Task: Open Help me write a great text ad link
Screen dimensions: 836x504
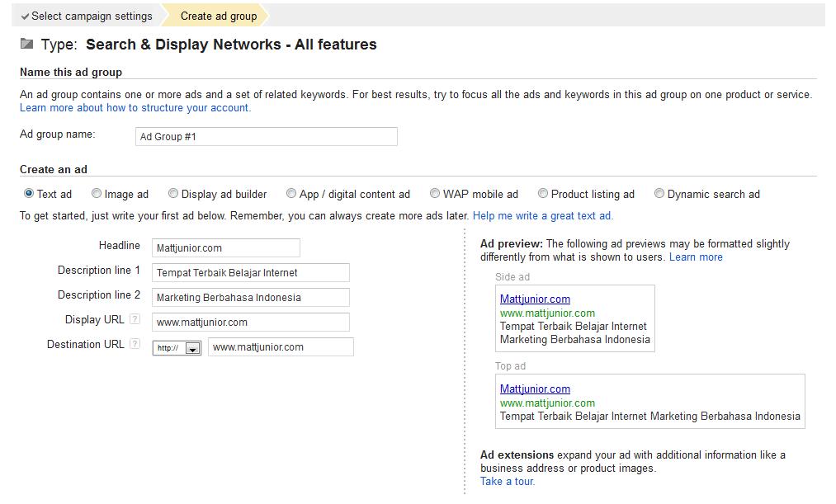Action: 543,216
